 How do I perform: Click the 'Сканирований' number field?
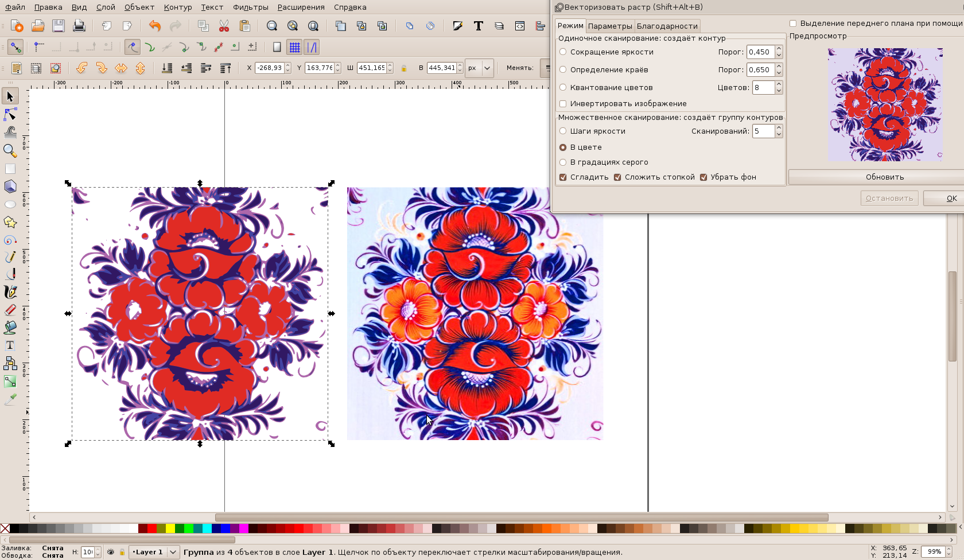764,131
